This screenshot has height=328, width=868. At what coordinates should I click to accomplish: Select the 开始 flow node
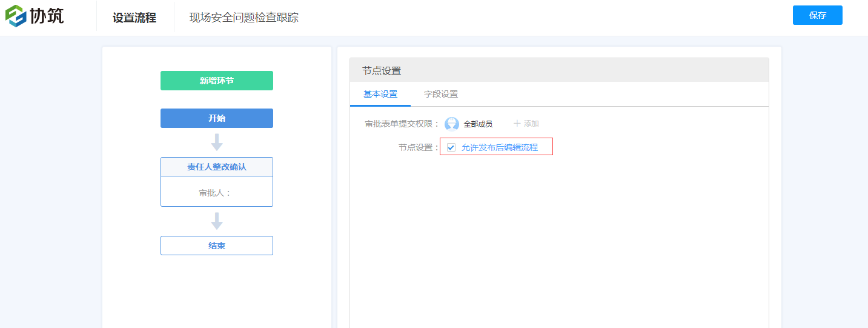(217, 118)
